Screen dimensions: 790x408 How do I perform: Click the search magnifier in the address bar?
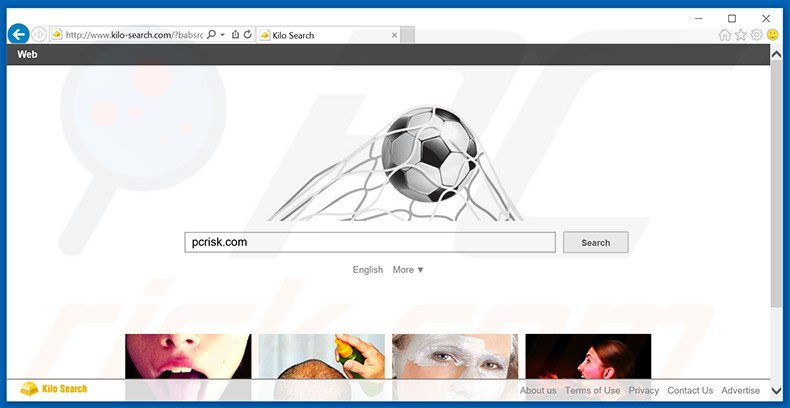(212, 34)
